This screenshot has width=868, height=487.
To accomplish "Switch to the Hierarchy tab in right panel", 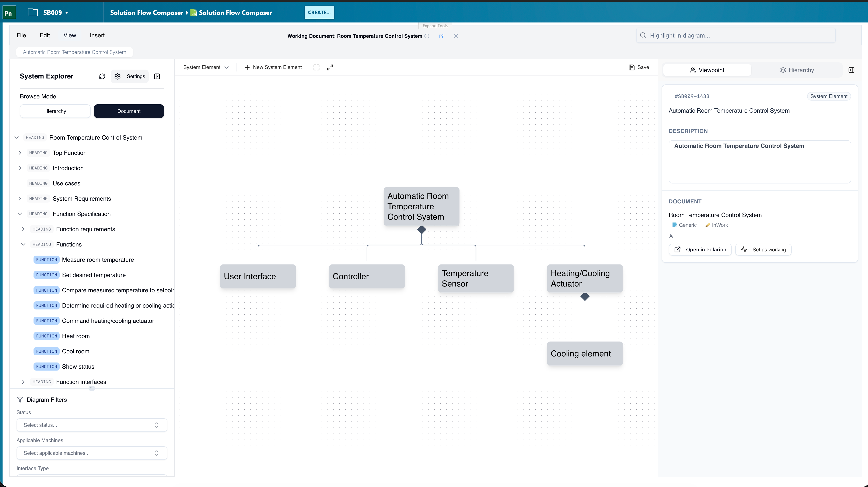I will [x=797, y=70].
